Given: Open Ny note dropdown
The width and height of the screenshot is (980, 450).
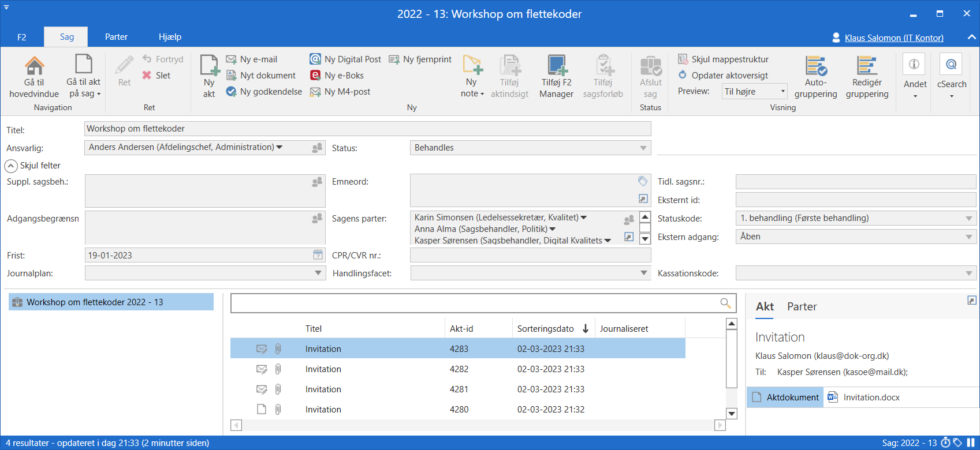Looking at the screenshot, I should point(472,77).
